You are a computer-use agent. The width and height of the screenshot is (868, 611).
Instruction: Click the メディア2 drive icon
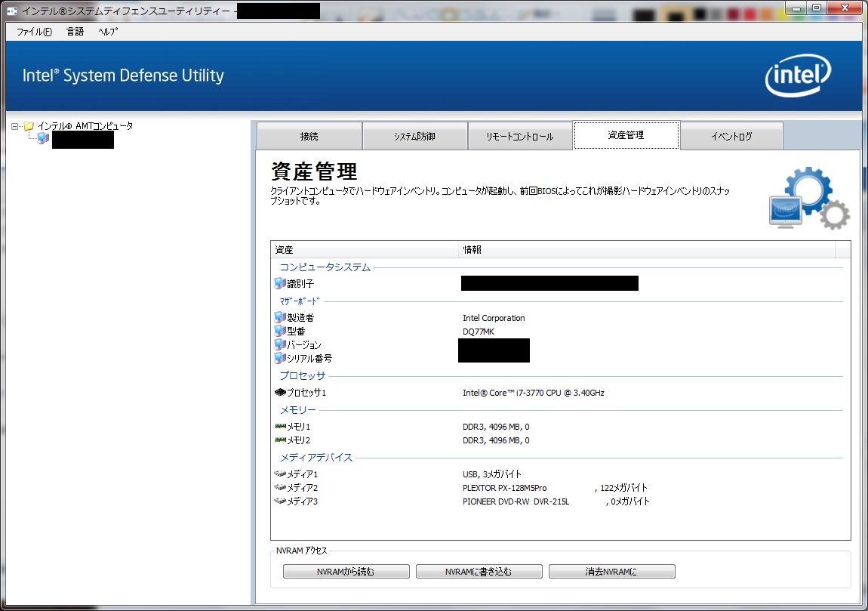[x=280, y=487]
